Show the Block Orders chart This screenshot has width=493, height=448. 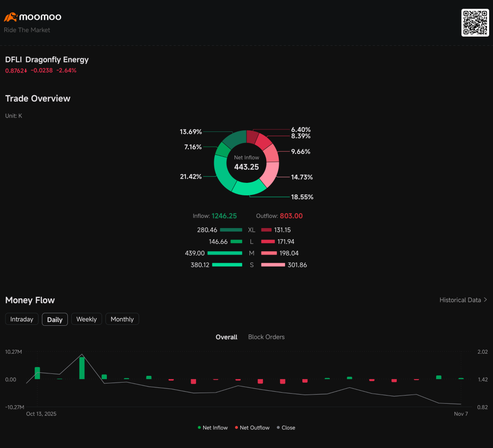click(266, 337)
